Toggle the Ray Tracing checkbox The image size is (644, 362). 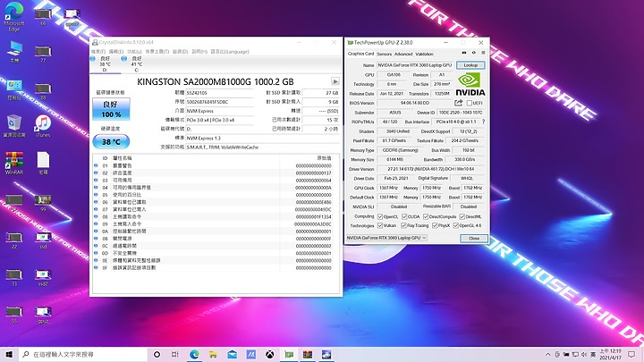pyautogui.click(x=403, y=226)
